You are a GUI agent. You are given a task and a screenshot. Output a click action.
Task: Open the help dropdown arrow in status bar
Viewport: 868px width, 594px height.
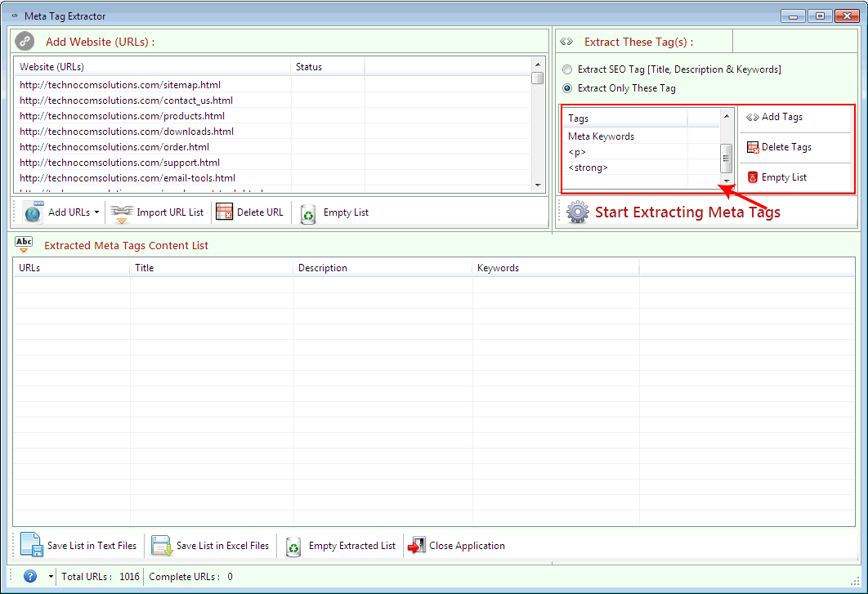[x=51, y=577]
